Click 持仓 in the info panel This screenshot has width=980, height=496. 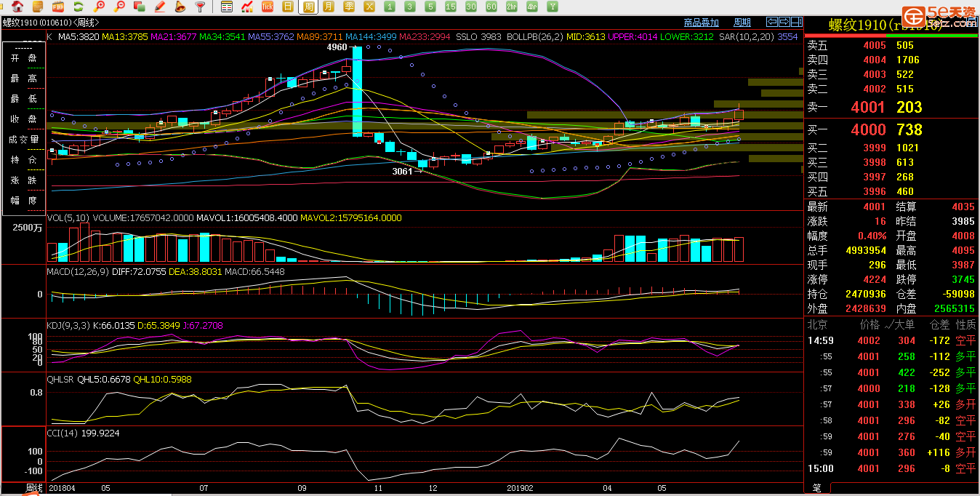pos(24,160)
